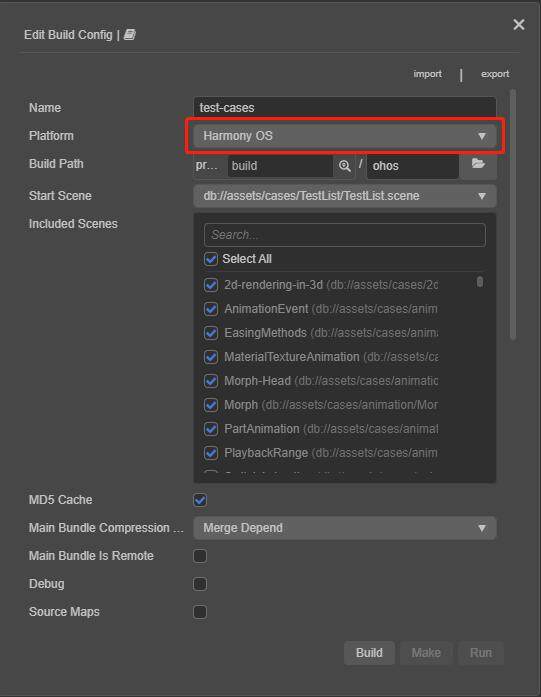Click the magnifier icon in Build Path
This screenshot has height=697, width=541.
[345, 166]
